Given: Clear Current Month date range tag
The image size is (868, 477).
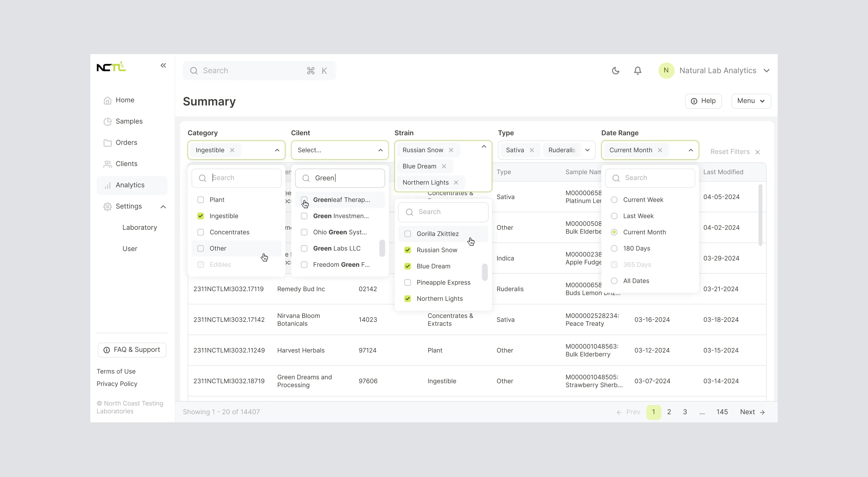Looking at the screenshot, I should click(660, 150).
